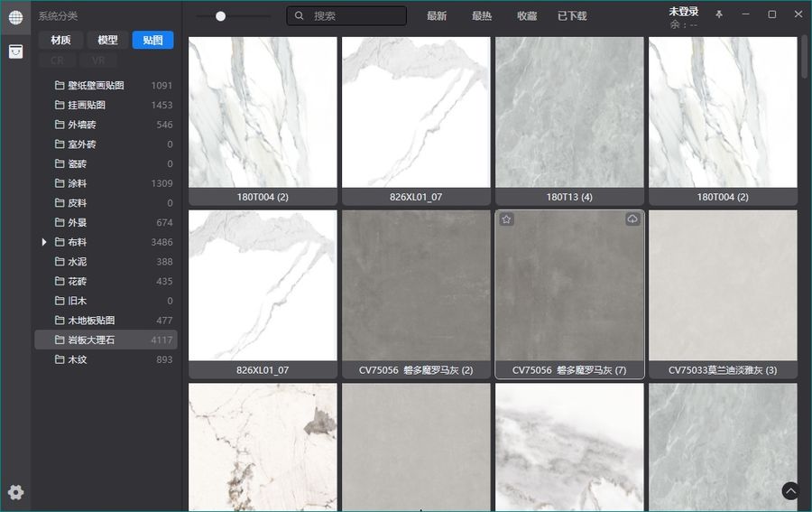This screenshot has width=812, height=512.
Task: Open 外景 category
Action: pos(106,222)
